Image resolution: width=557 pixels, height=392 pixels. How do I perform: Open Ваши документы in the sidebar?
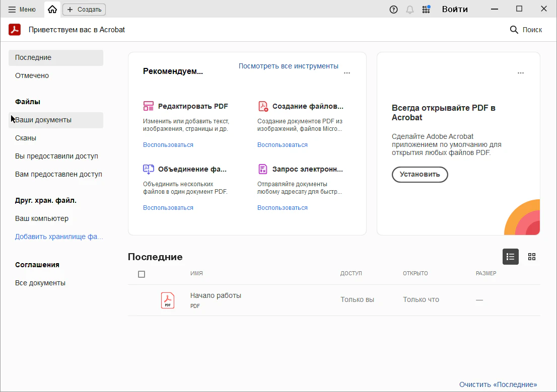[x=56, y=120]
